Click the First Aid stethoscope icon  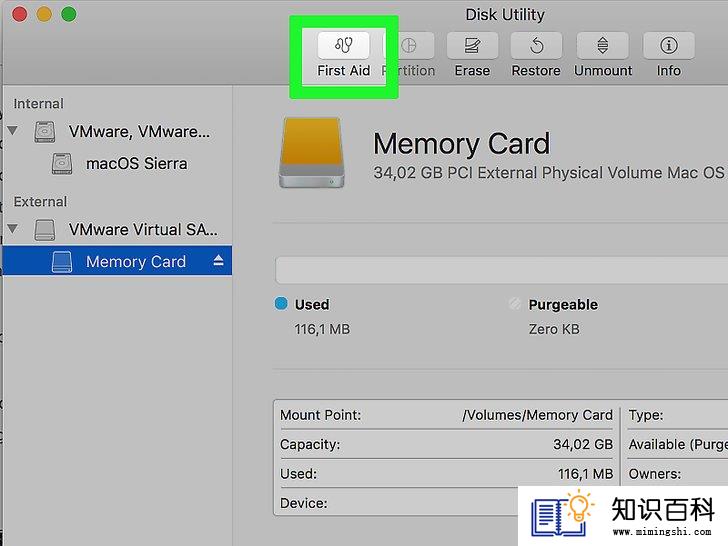coord(344,45)
